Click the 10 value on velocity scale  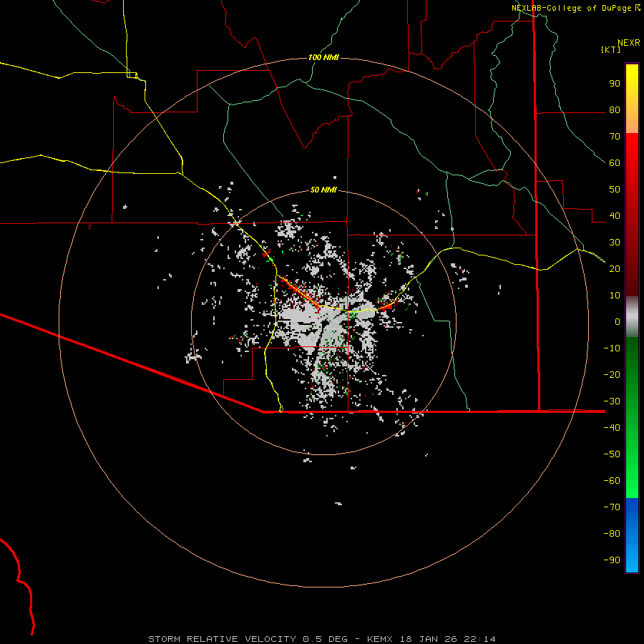pyautogui.click(x=615, y=296)
